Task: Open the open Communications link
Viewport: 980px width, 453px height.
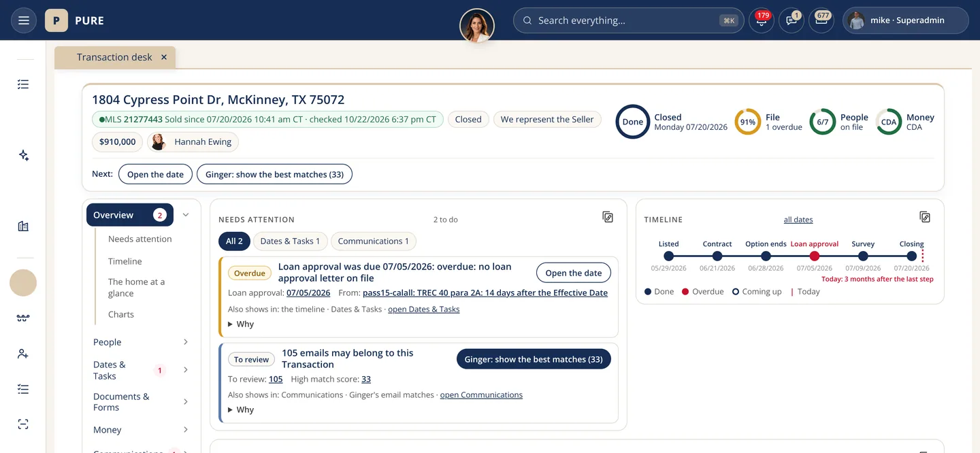Action: click(481, 395)
